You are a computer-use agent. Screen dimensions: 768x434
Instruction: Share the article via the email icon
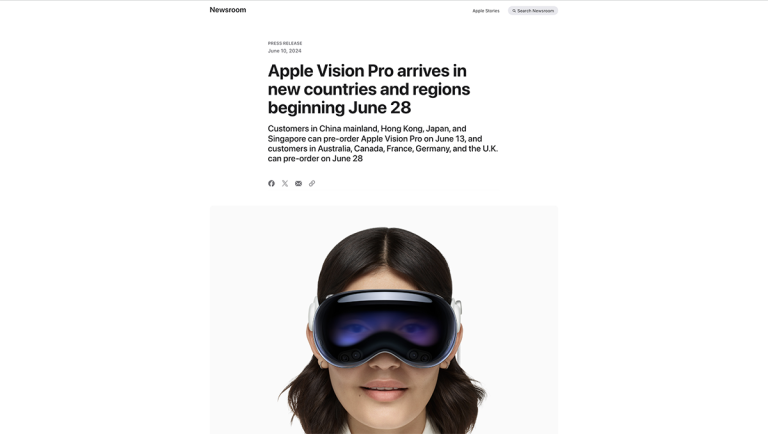298,183
